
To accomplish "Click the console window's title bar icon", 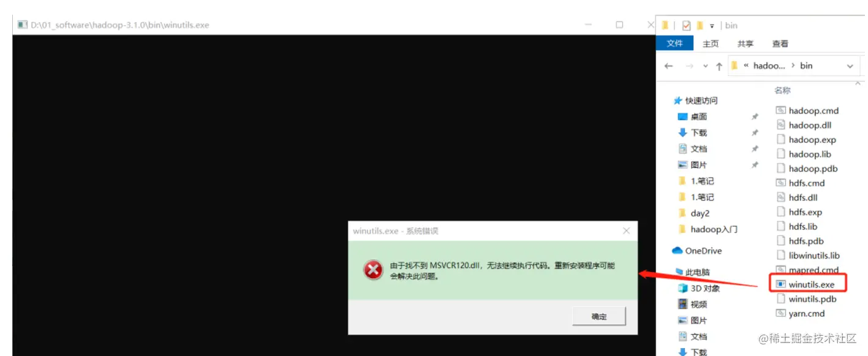I will point(22,25).
